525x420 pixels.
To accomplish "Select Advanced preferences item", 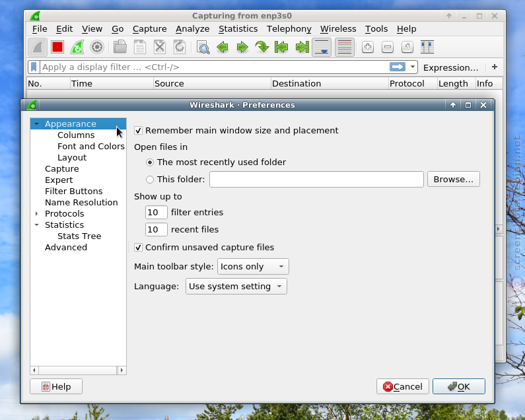I will coord(66,248).
